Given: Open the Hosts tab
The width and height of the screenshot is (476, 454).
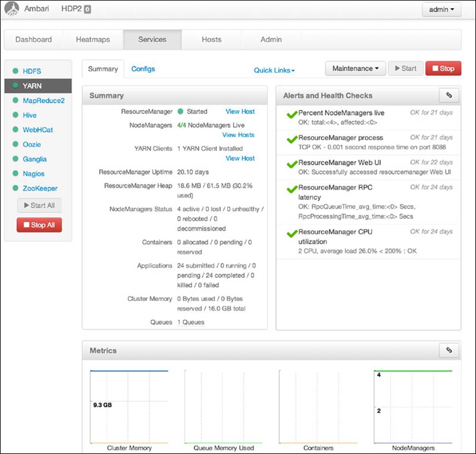Looking at the screenshot, I should [x=212, y=40].
